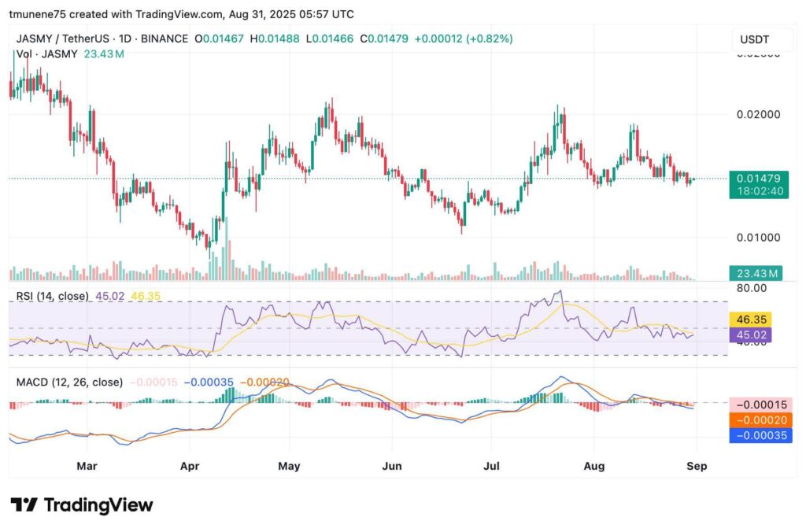
Task: Click the Aug label on time axis
Action: click(x=594, y=466)
